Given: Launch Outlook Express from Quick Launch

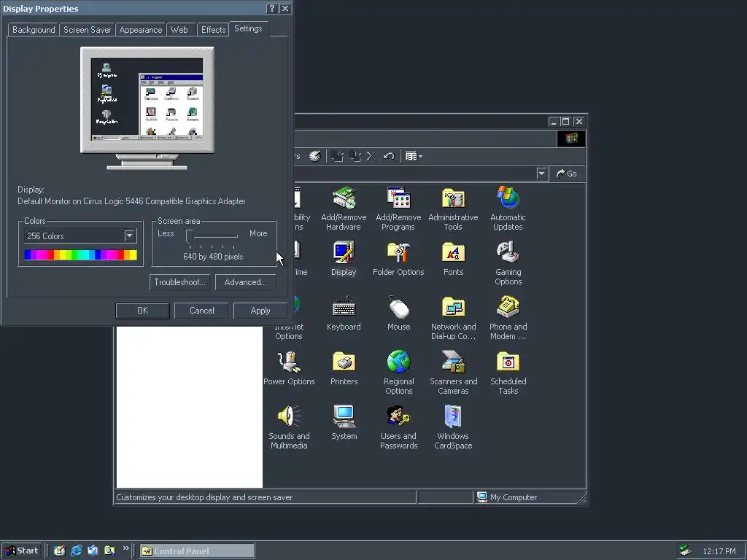Looking at the screenshot, I should tap(93, 551).
